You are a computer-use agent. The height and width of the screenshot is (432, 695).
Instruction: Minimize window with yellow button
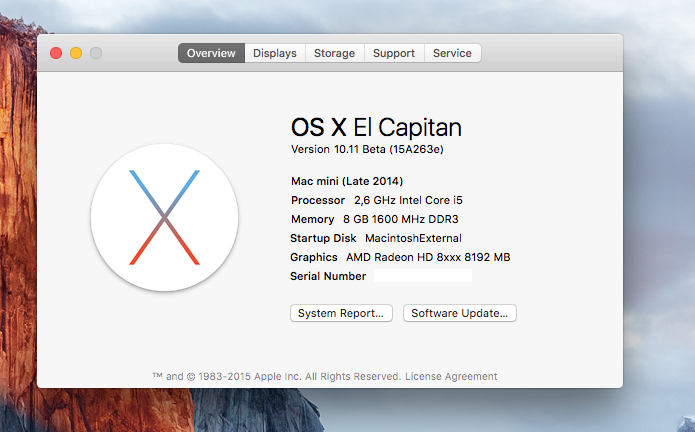point(76,53)
